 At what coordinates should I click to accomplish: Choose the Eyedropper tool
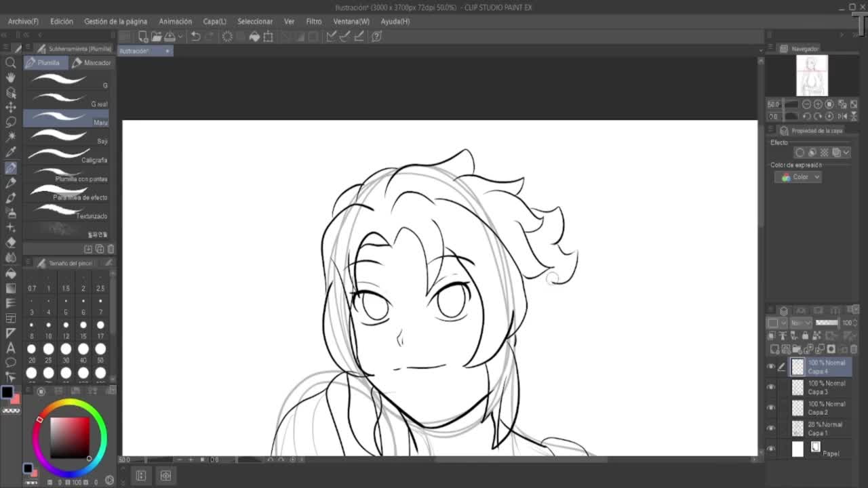pyautogui.click(x=11, y=152)
